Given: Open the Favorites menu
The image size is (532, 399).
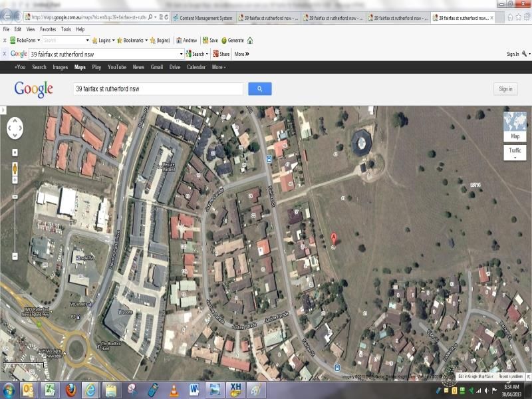Looking at the screenshot, I should (x=48, y=29).
